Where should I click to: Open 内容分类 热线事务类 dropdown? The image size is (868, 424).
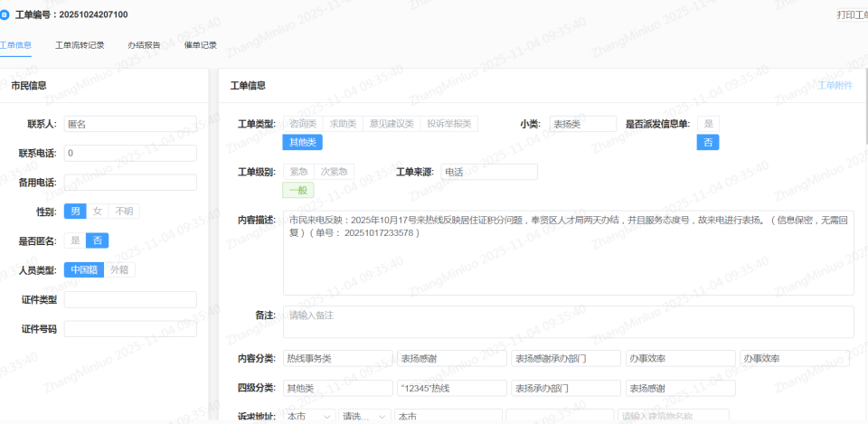pyautogui.click(x=337, y=358)
